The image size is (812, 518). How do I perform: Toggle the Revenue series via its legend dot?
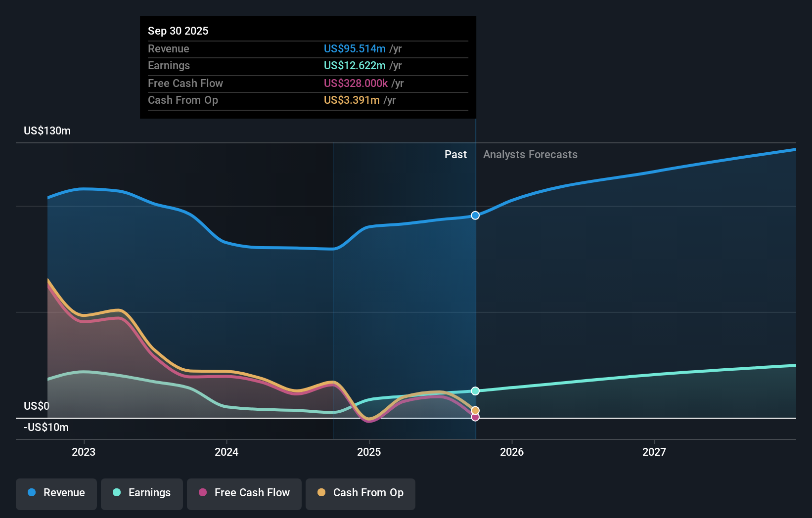click(33, 493)
